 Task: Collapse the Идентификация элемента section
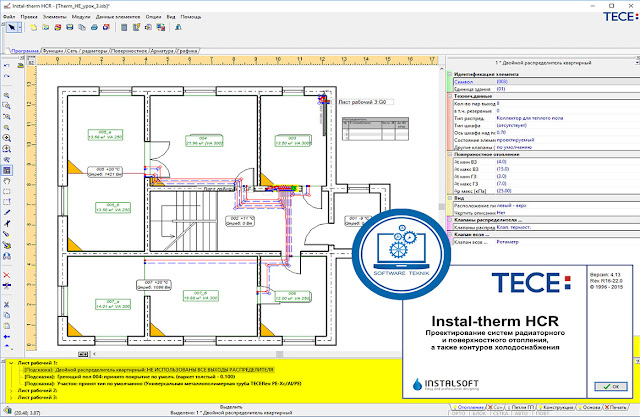449,74
